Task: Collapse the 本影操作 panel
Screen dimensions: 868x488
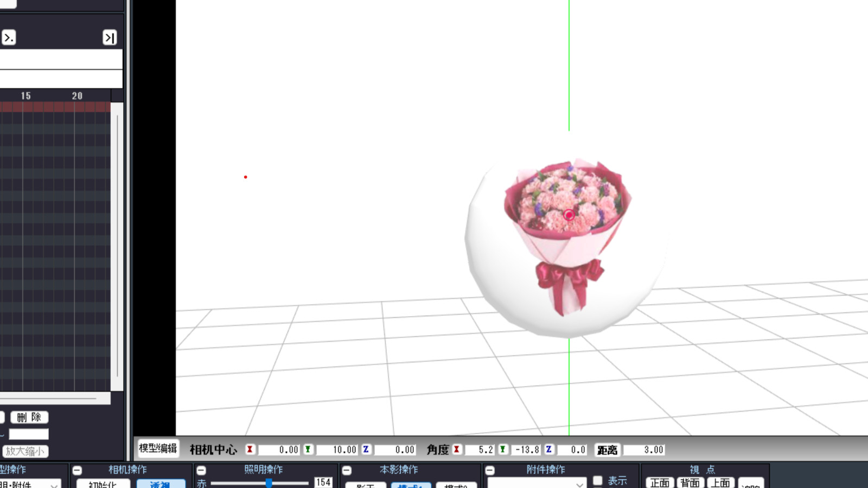Action: click(347, 471)
